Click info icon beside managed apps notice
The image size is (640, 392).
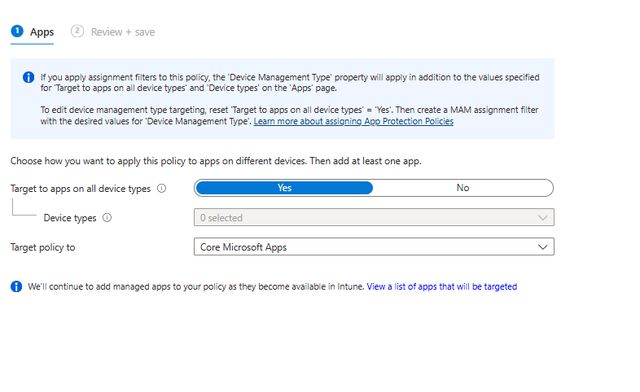(x=16, y=287)
